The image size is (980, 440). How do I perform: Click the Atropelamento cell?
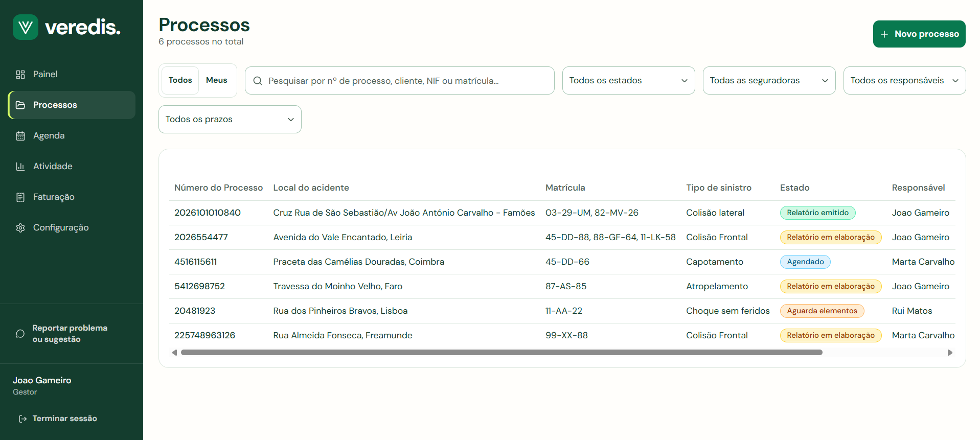717,287
